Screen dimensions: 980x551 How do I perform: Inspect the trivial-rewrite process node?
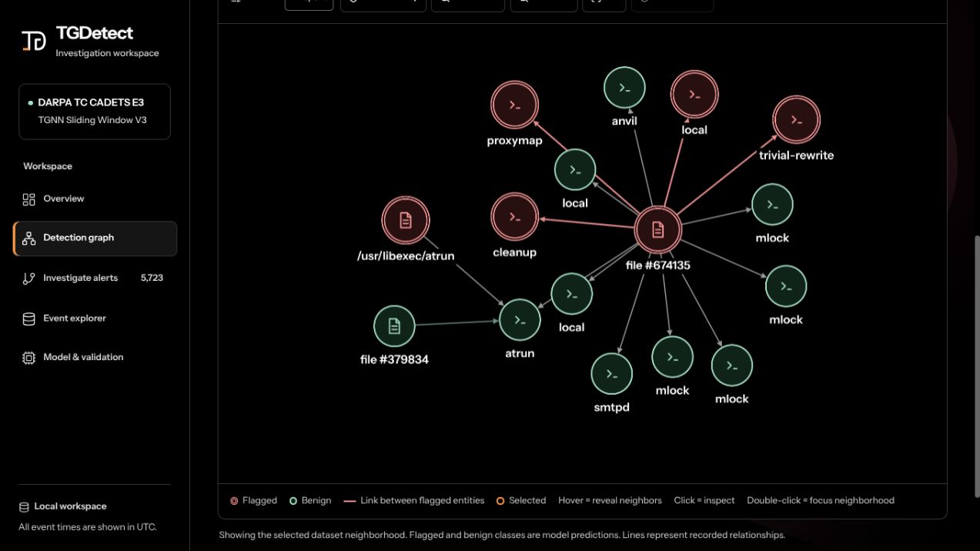(797, 120)
